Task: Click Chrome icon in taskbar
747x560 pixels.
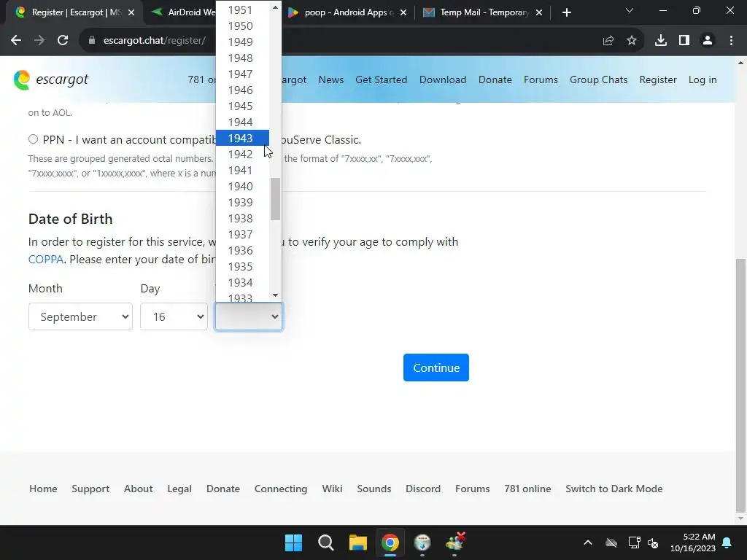Action: 390,542
